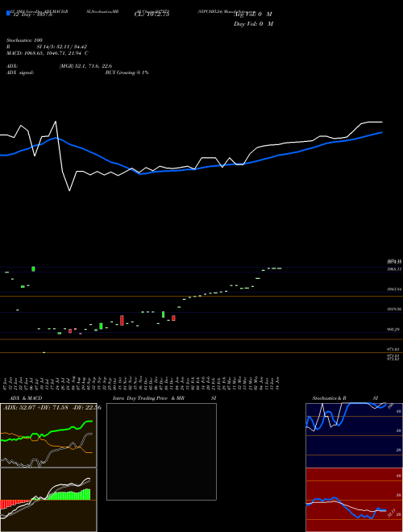Select the Stochastics: 100 reading
Image resolution: width=403 pixels, height=532 pixels.
click(x=24, y=40)
